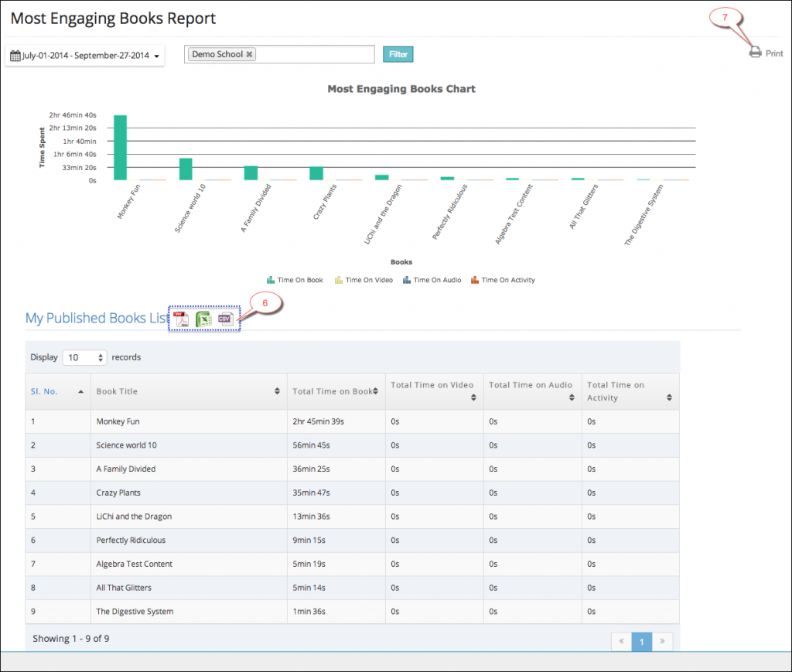Sort by Book Title column arrows
Viewport: 792px width, 672px height.
(x=277, y=391)
